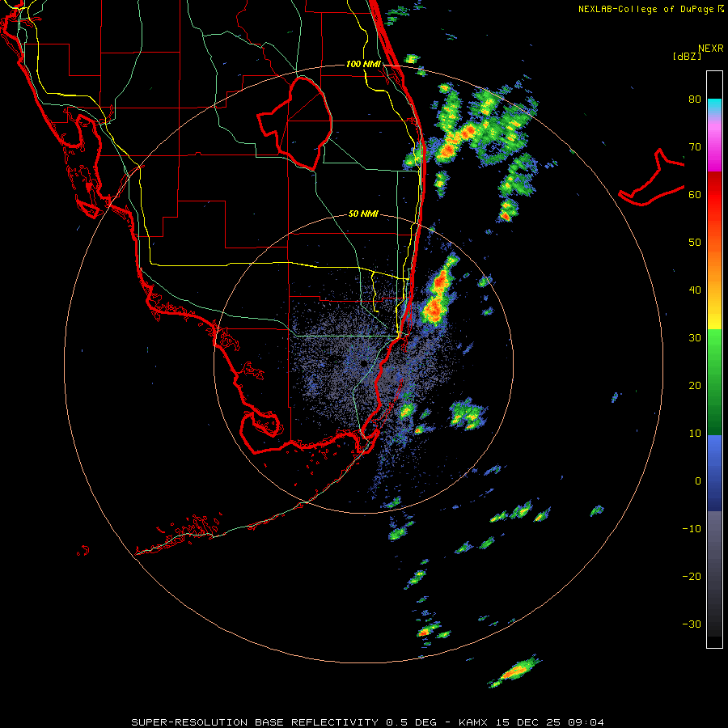Click the 100 NMI range ring label
The width and height of the screenshot is (728, 728).
[363, 64]
